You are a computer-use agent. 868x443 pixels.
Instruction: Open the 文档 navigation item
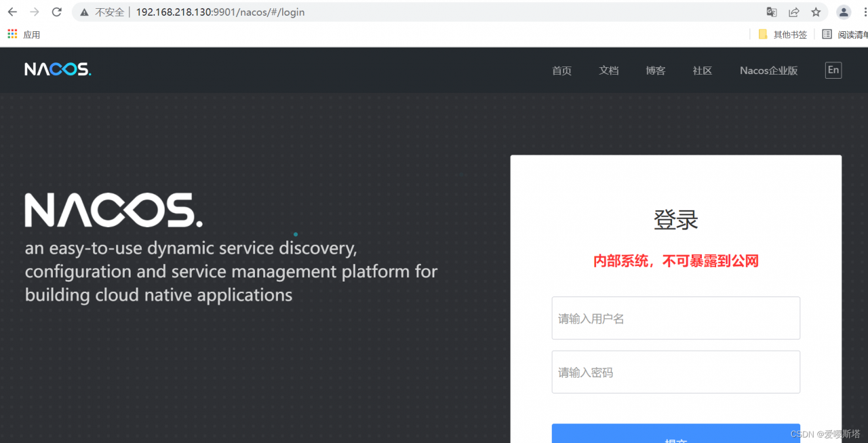[608, 70]
